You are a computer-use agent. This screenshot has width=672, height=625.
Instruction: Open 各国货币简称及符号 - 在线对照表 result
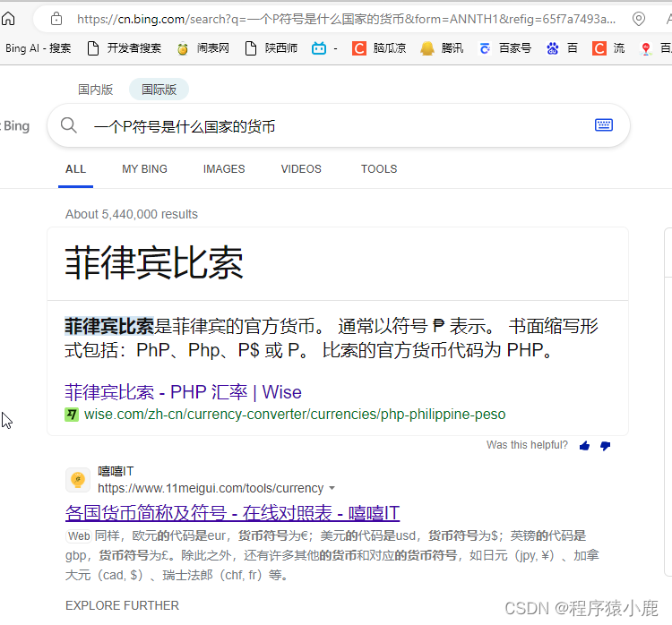(233, 513)
